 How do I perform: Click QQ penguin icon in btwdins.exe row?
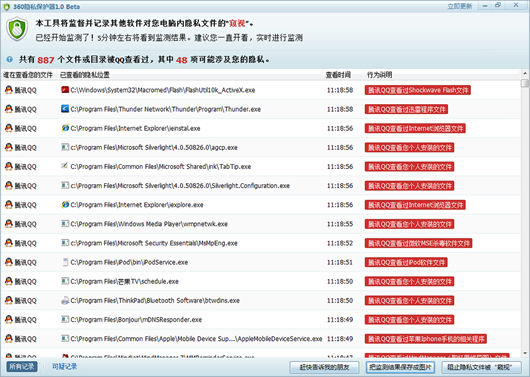click(x=9, y=300)
